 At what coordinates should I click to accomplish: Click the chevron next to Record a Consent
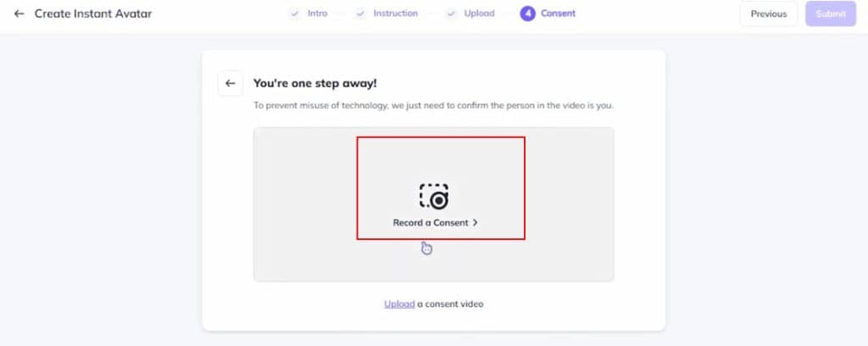(475, 222)
